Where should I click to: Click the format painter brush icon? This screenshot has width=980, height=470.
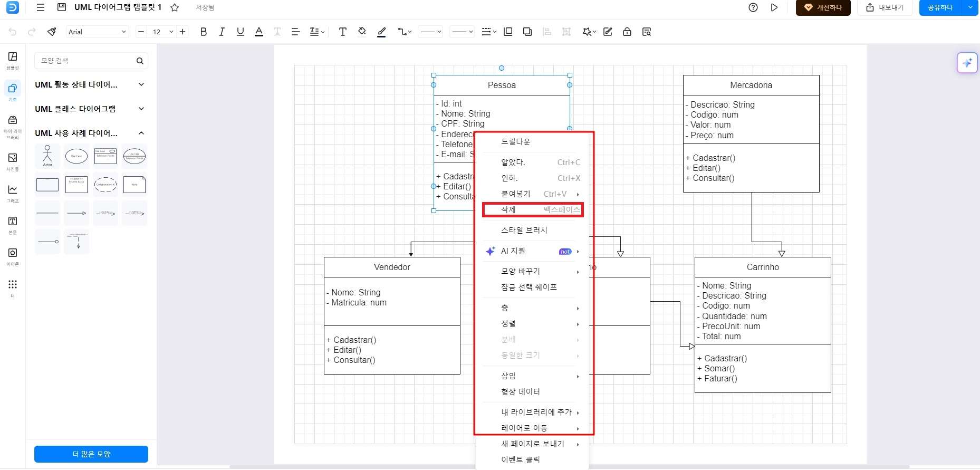coord(52,32)
